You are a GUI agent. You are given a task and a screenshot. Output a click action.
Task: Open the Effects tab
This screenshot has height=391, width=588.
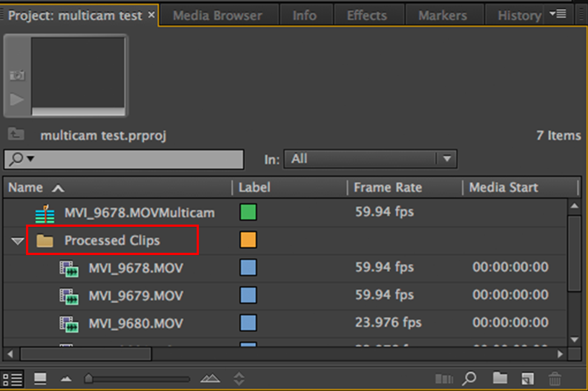coord(367,16)
